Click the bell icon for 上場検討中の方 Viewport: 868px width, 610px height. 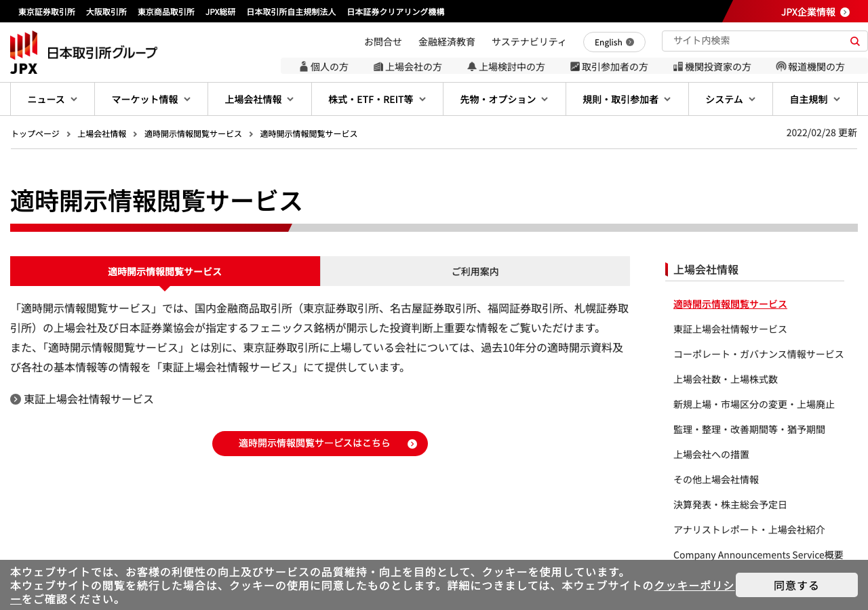click(x=472, y=66)
